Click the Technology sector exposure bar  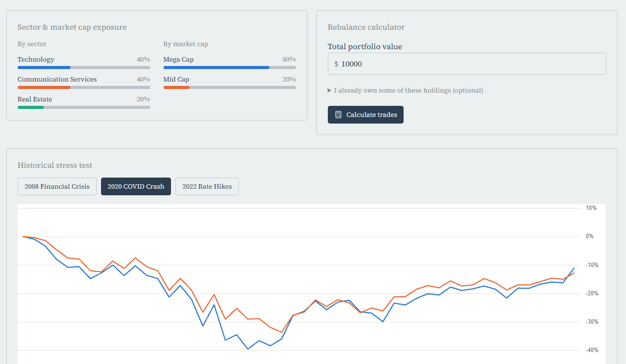[84, 68]
